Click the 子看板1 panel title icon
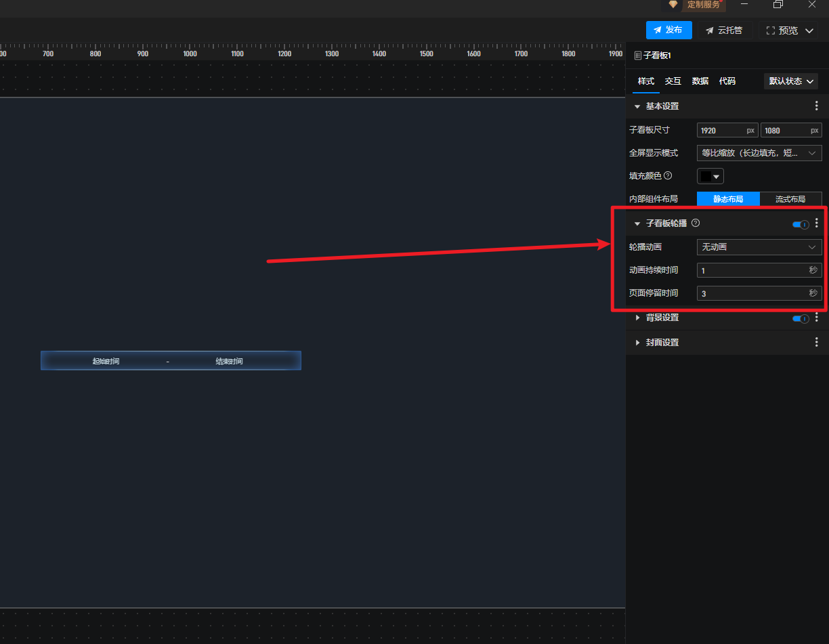The height and width of the screenshot is (644, 829). coord(637,56)
